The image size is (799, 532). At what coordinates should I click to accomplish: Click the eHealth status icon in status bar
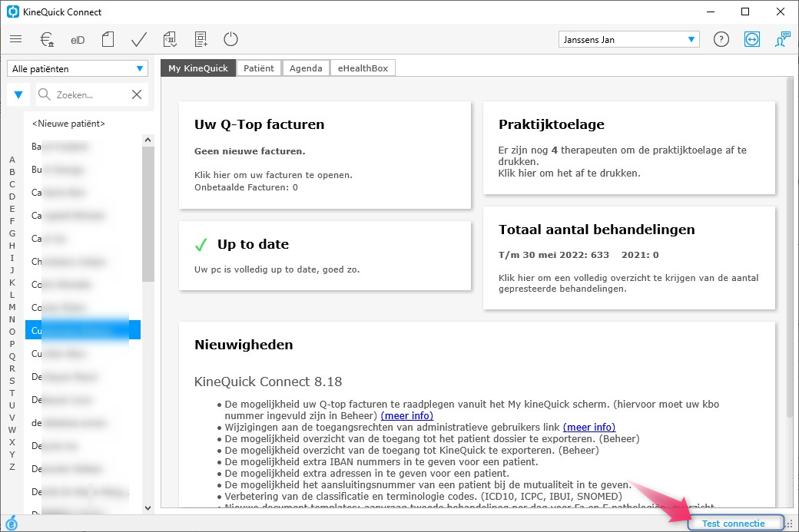[x=12, y=523]
